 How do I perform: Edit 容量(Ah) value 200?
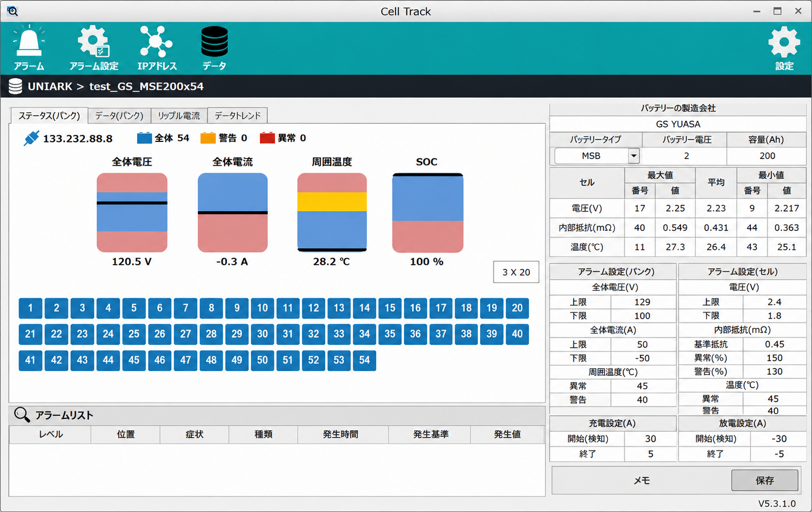tap(767, 156)
